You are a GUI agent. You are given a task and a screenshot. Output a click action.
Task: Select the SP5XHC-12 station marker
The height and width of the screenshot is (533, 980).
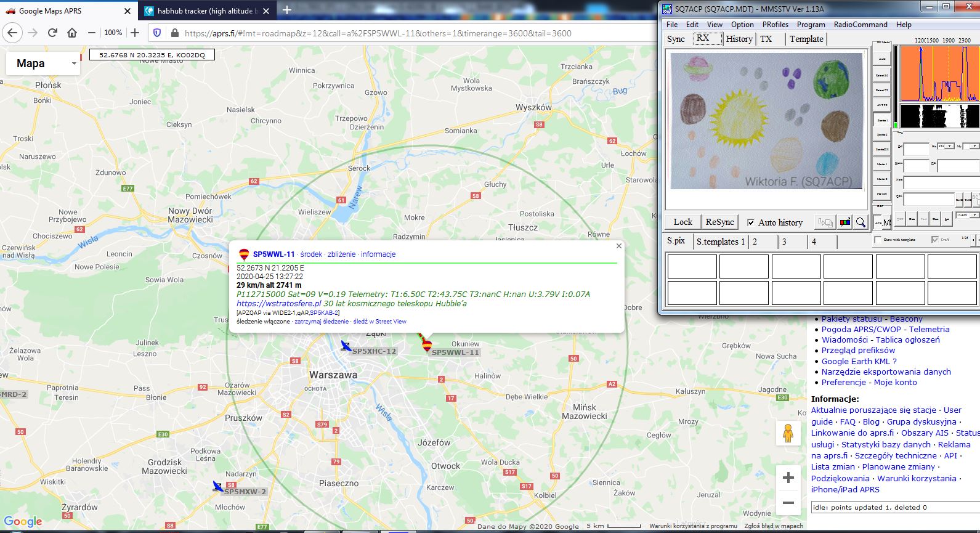point(346,346)
